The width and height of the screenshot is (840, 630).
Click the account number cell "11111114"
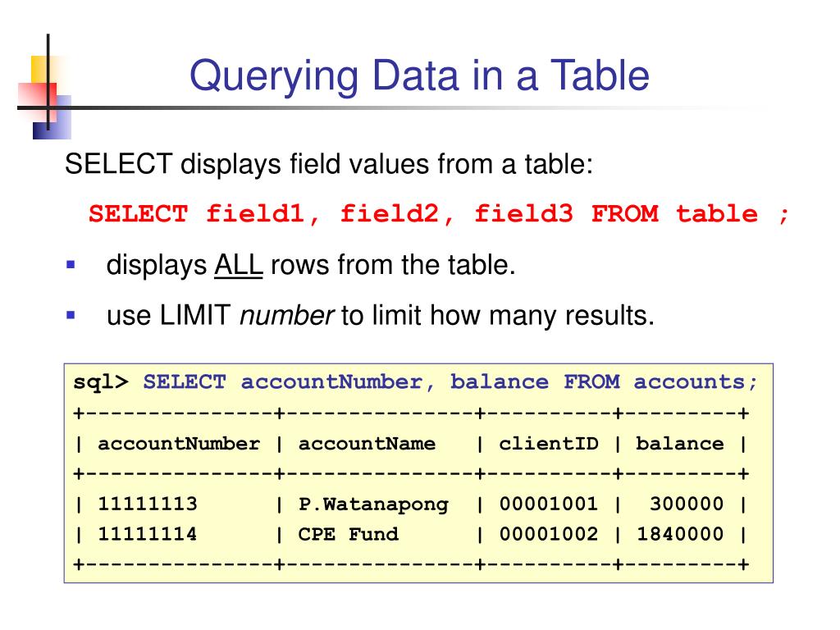148,534
